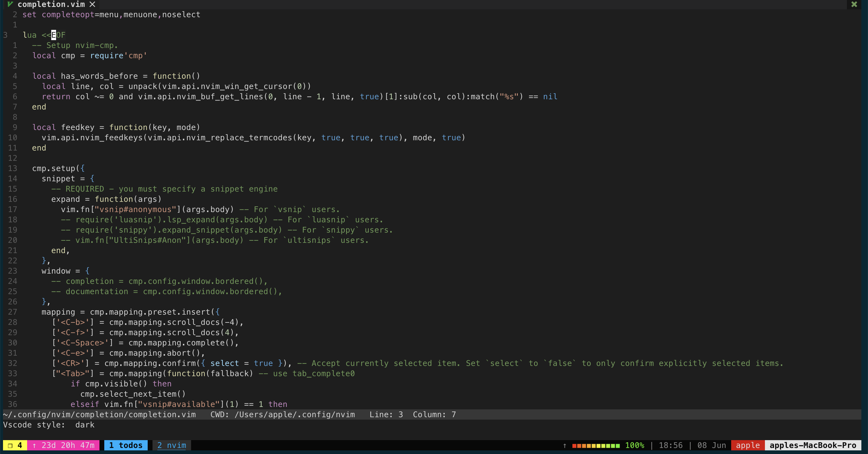Click line number 27 in the gutter
Image resolution: width=868 pixels, height=454 pixels.
(12, 312)
